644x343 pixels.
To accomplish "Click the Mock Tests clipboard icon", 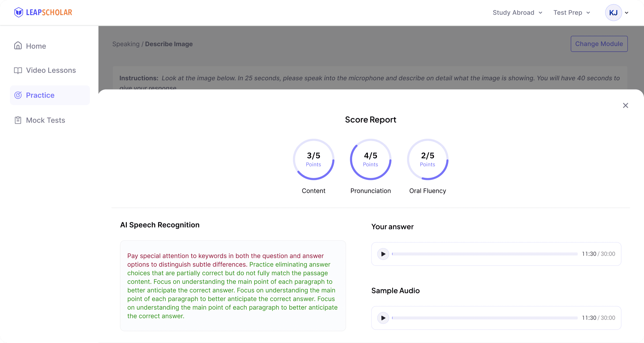I will pos(18,120).
